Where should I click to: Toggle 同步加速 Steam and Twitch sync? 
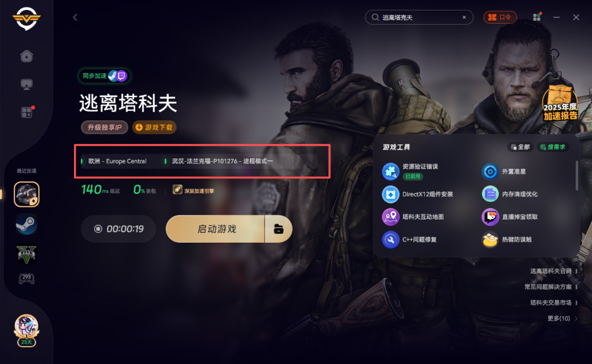pos(104,76)
